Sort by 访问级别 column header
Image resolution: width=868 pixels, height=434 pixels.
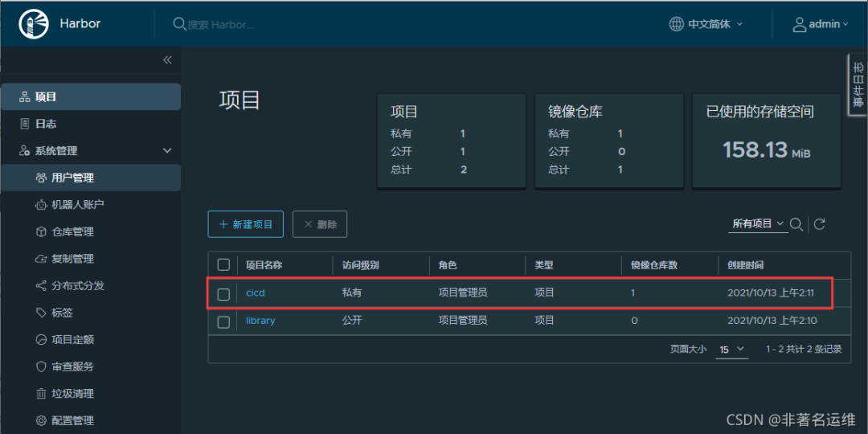click(360, 265)
